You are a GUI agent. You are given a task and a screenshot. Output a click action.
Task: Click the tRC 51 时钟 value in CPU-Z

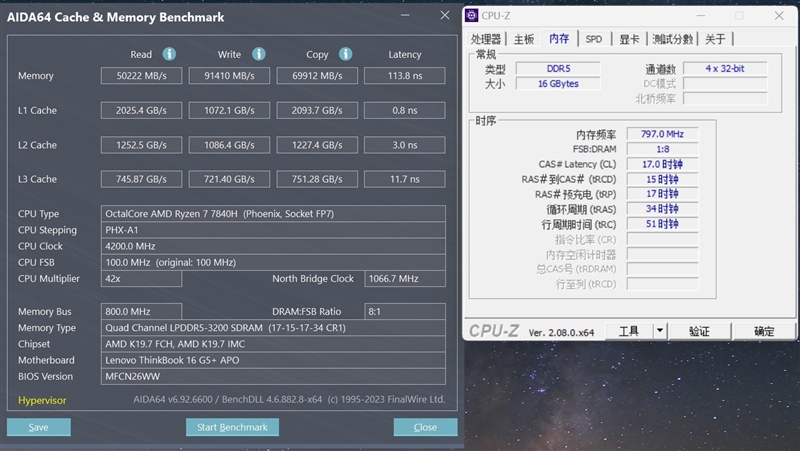click(x=662, y=223)
